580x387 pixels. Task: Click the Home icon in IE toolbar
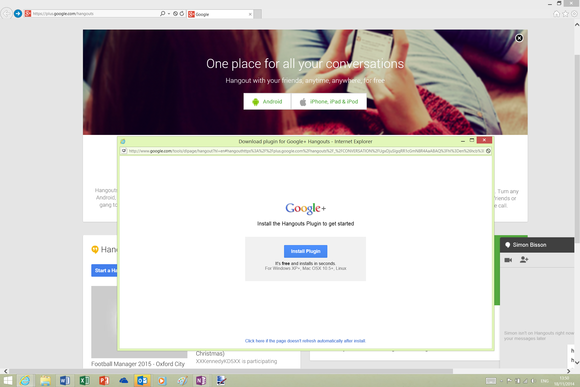coord(556,14)
